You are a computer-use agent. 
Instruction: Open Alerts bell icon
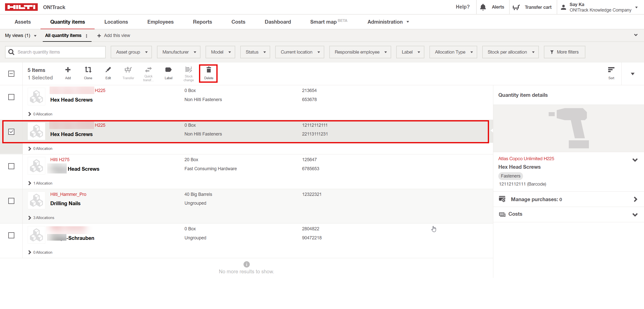coord(483,7)
